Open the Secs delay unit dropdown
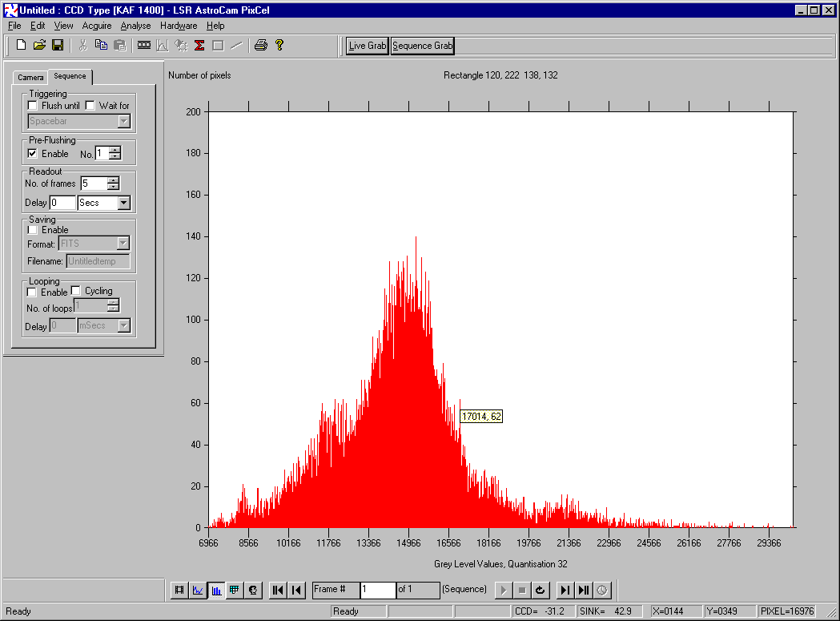The image size is (840, 621). coord(123,204)
